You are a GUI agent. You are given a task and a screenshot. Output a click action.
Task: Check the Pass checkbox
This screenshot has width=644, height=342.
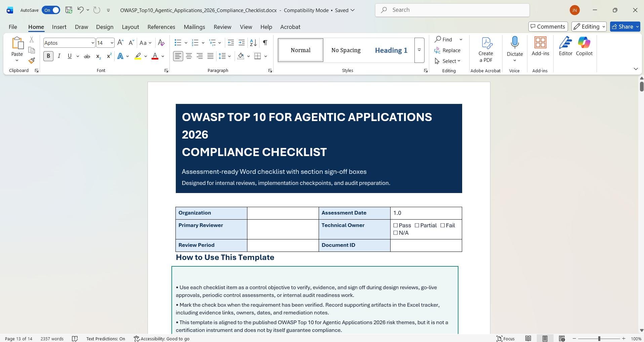(396, 225)
